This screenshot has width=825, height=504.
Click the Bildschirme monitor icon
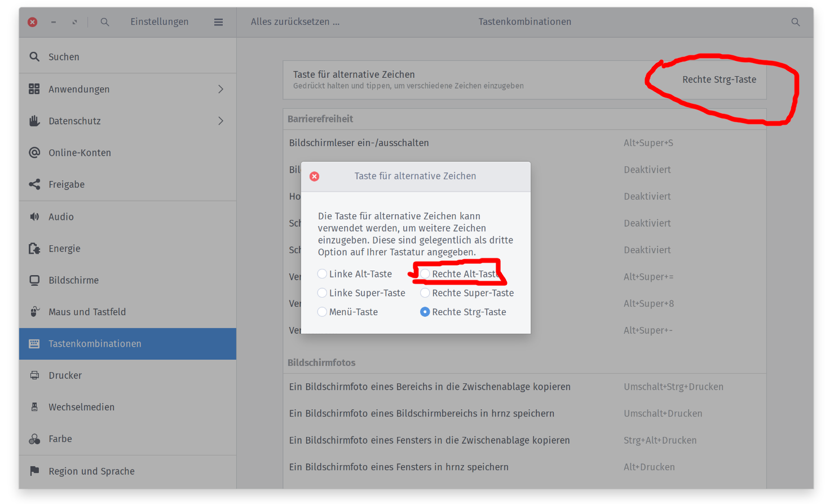click(34, 280)
